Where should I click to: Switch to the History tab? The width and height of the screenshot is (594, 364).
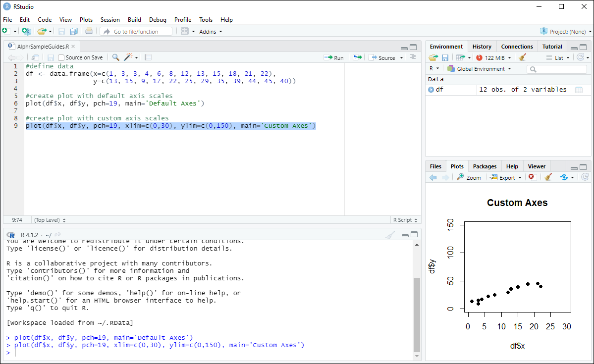click(481, 46)
